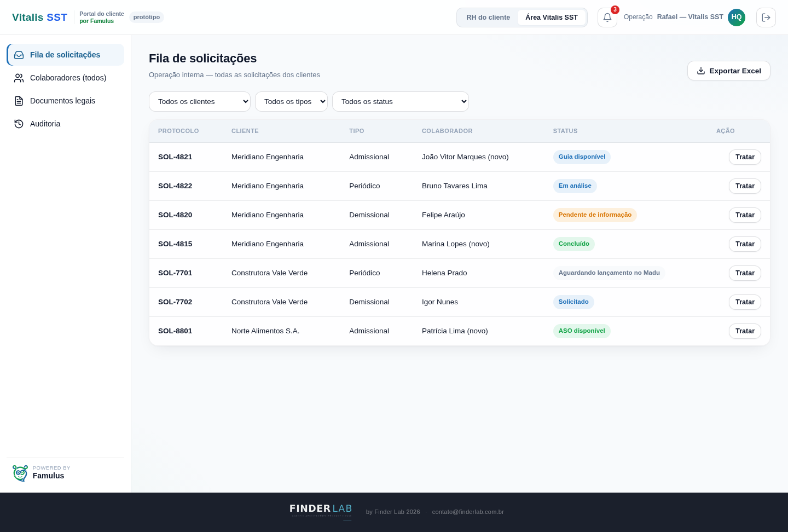Click the inbox icon for Fila de solicitações

19,55
